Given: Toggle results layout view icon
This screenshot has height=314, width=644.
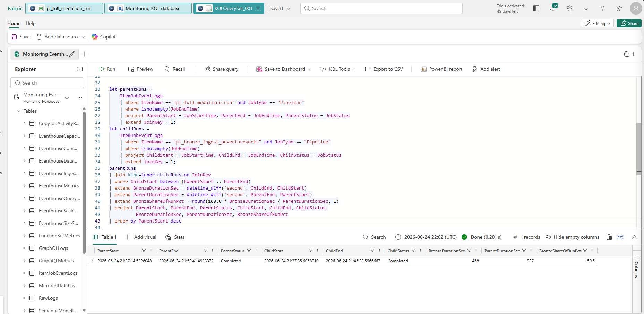Looking at the screenshot, I should pos(621,237).
